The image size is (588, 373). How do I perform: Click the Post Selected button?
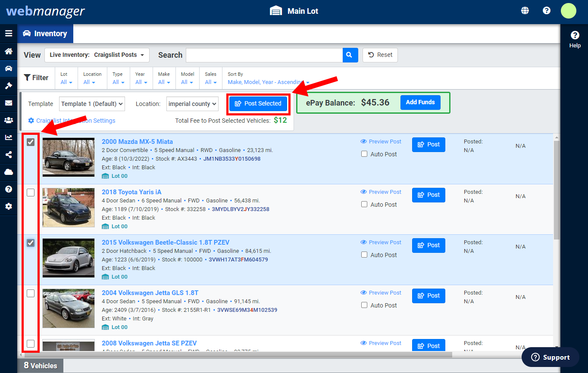[258, 103]
